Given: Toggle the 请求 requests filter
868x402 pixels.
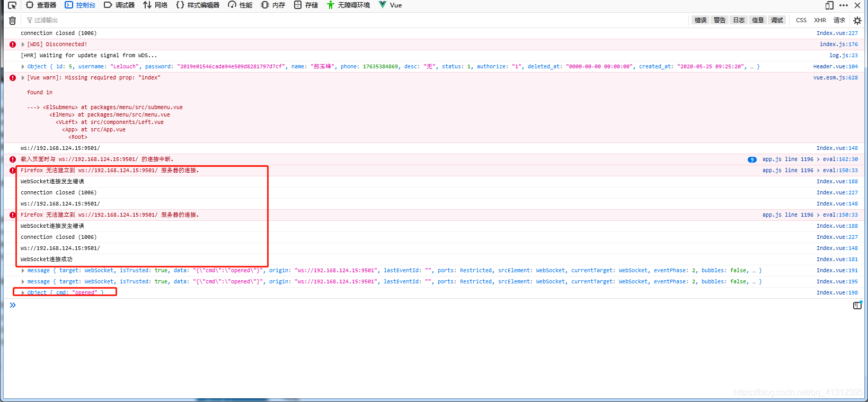Looking at the screenshot, I should point(839,20).
